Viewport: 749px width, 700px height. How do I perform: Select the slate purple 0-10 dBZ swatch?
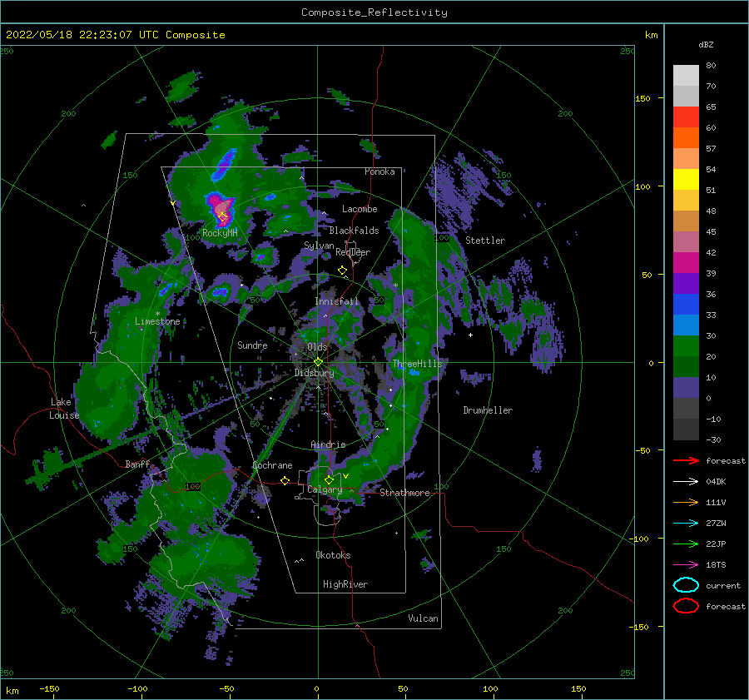tap(686, 388)
